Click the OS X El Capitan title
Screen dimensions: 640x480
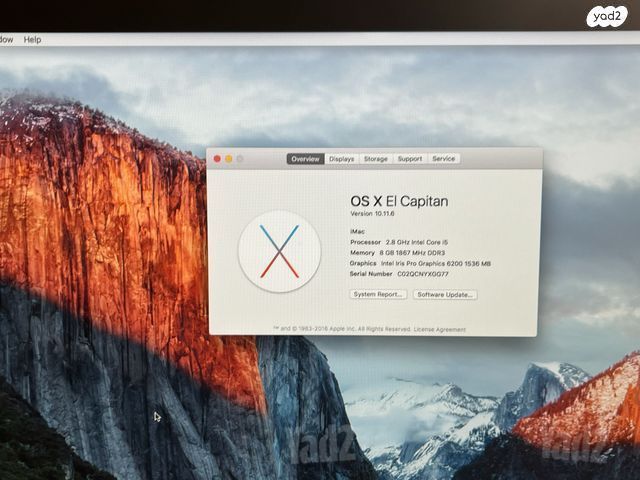point(399,201)
